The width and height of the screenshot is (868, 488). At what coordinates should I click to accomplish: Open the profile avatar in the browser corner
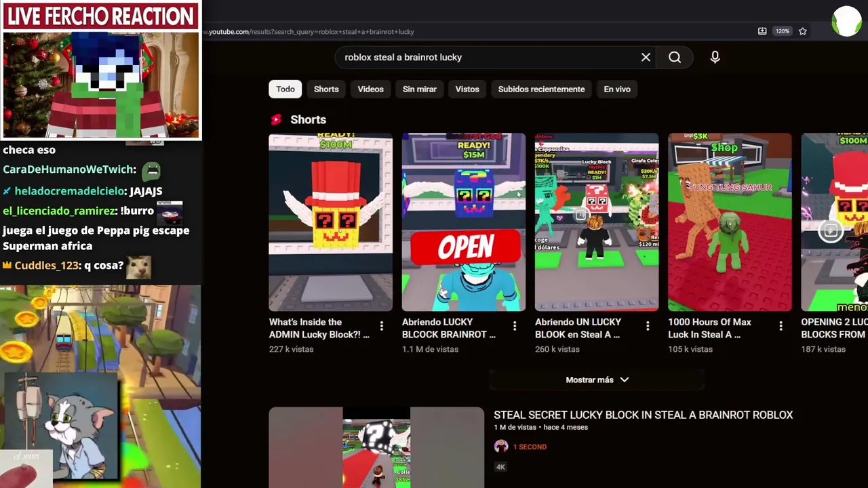pyautogui.click(x=846, y=21)
